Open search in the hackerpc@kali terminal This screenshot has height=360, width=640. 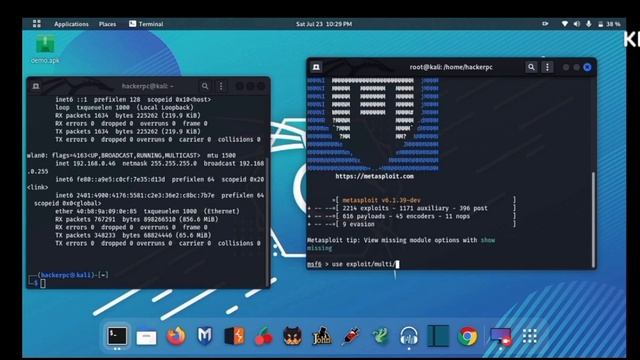click(205, 86)
